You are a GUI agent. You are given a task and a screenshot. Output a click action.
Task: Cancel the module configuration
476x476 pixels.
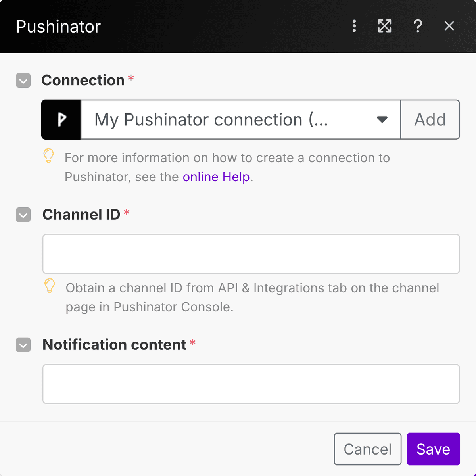(367, 449)
